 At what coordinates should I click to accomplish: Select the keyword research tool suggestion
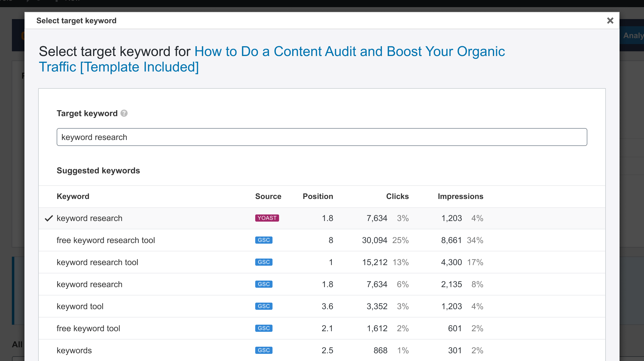(97, 262)
